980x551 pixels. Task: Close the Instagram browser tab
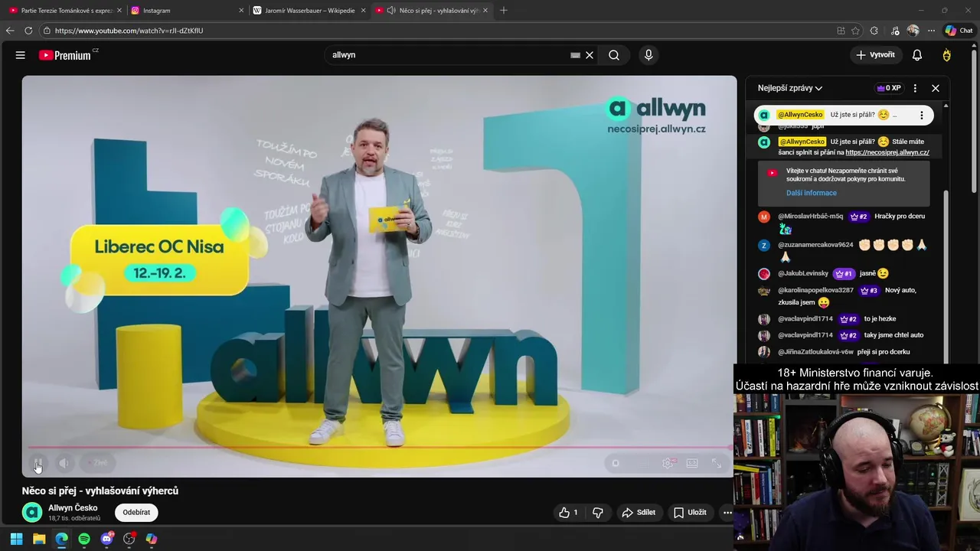pos(240,11)
